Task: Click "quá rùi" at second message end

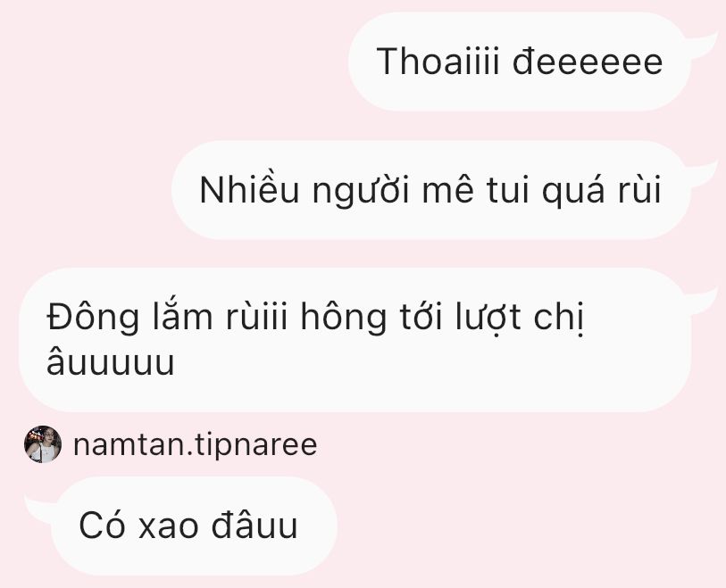Action: 602,191
